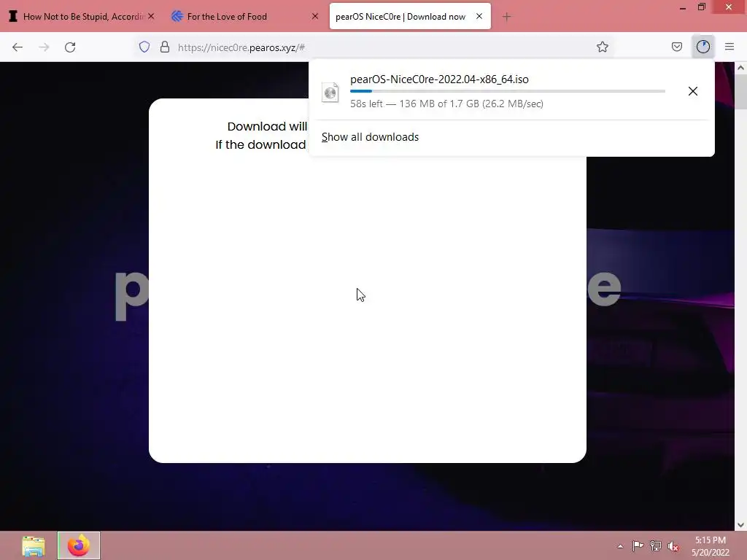Open the Action Center flag icon
Screen dimensions: 747x560
[638, 545]
